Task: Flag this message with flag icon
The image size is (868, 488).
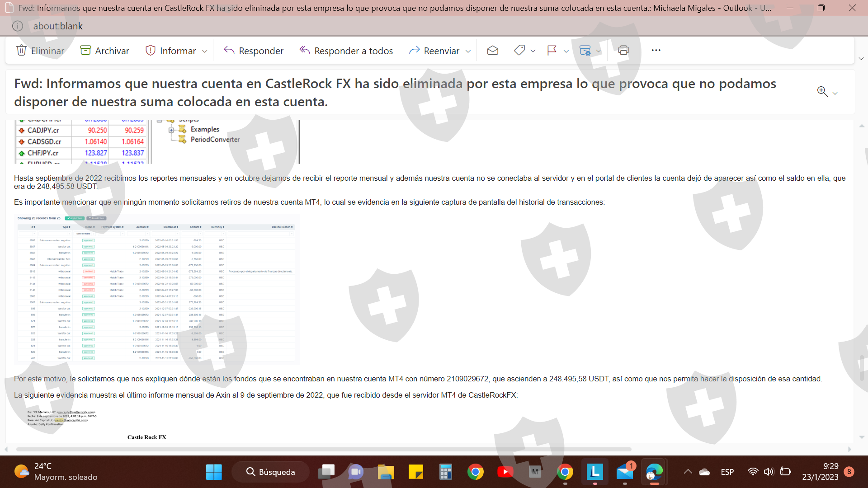Action: click(552, 51)
